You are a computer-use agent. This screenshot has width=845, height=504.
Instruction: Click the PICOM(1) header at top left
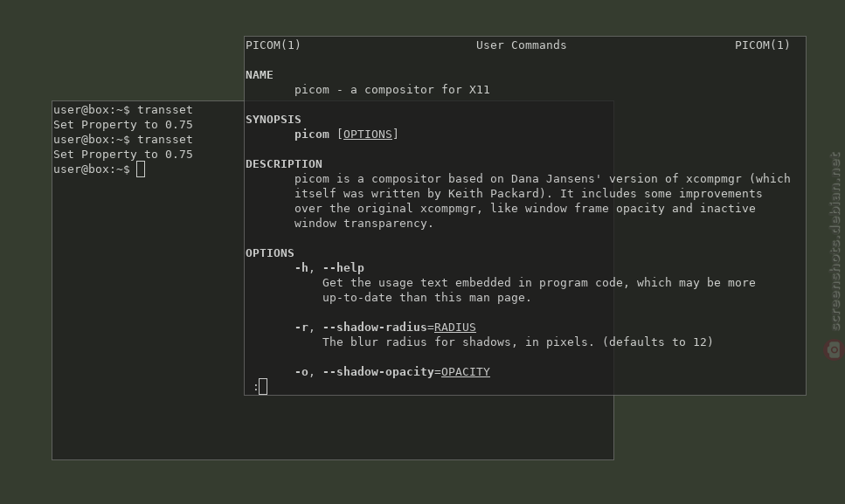pos(274,45)
